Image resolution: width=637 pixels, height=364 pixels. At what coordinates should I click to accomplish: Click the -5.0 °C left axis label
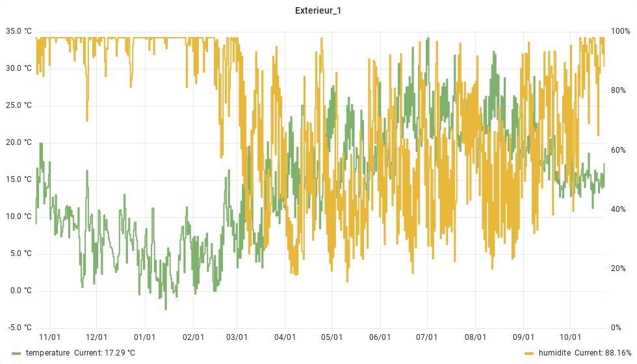19,328
